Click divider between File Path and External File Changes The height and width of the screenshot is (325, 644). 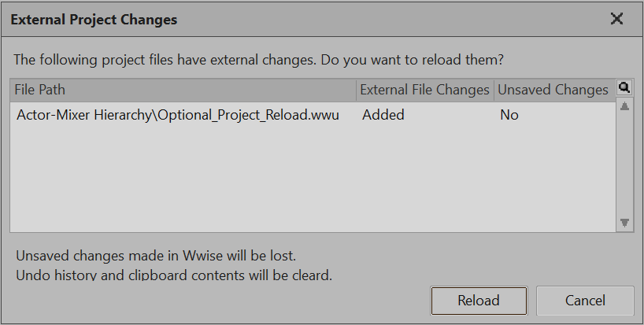tap(356, 90)
